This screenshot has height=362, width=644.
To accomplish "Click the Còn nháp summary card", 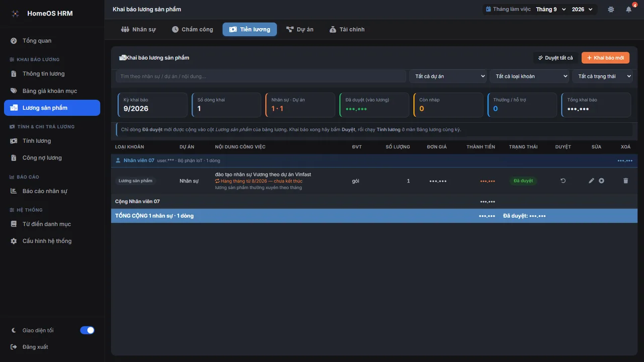I will pyautogui.click(x=448, y=105).
